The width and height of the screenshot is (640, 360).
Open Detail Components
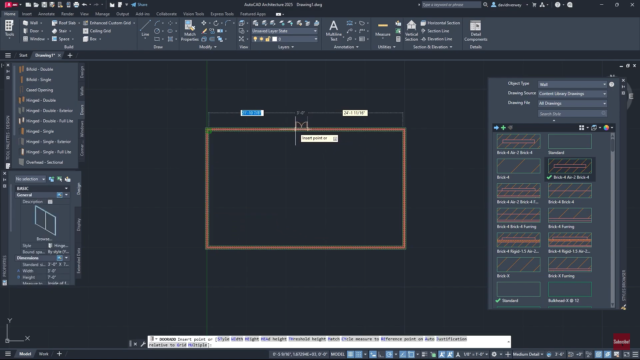click(476, 31)
